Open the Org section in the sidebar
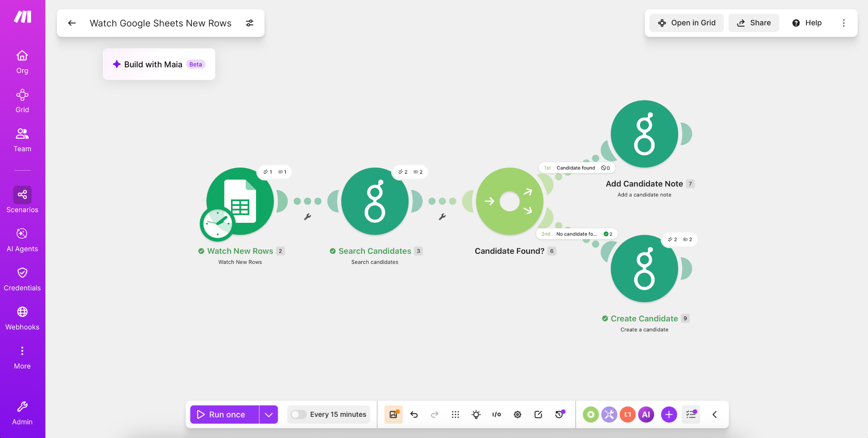The image size is (868, 438). click(x=22, y=62)
